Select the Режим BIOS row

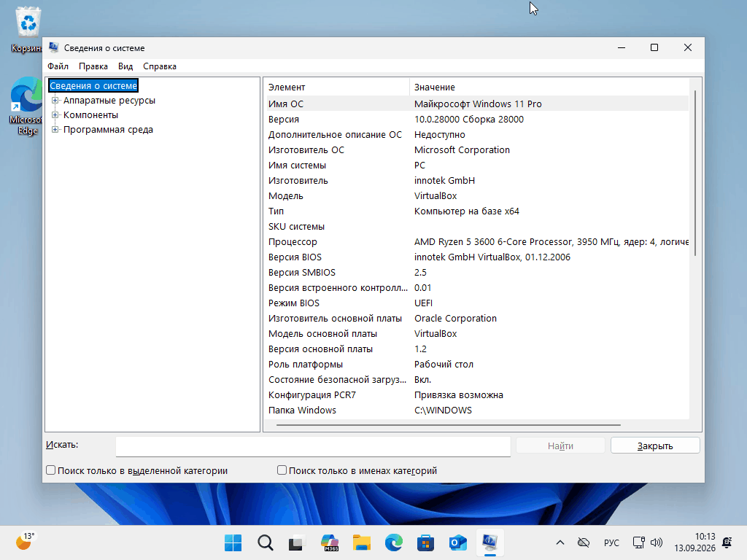click(x=477, y=303)
